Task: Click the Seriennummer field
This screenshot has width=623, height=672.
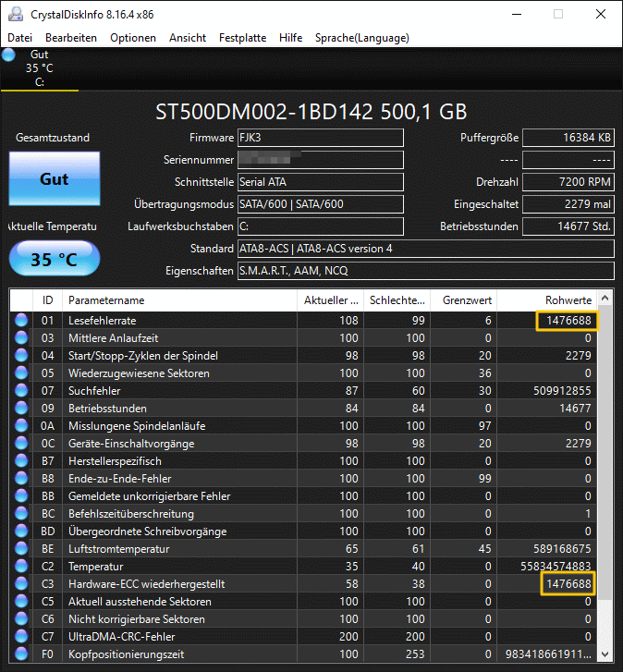Action: coord(321,160)
